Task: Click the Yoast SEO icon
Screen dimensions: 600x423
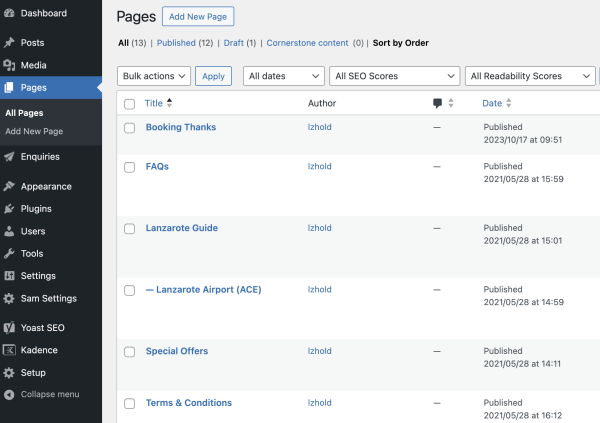Action: [9, 328]
